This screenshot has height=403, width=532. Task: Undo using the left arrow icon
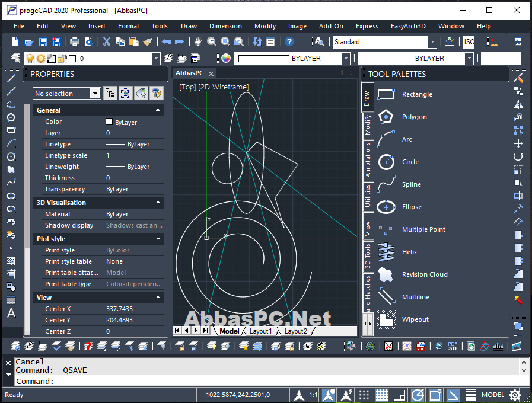click(x=166, y=42)
